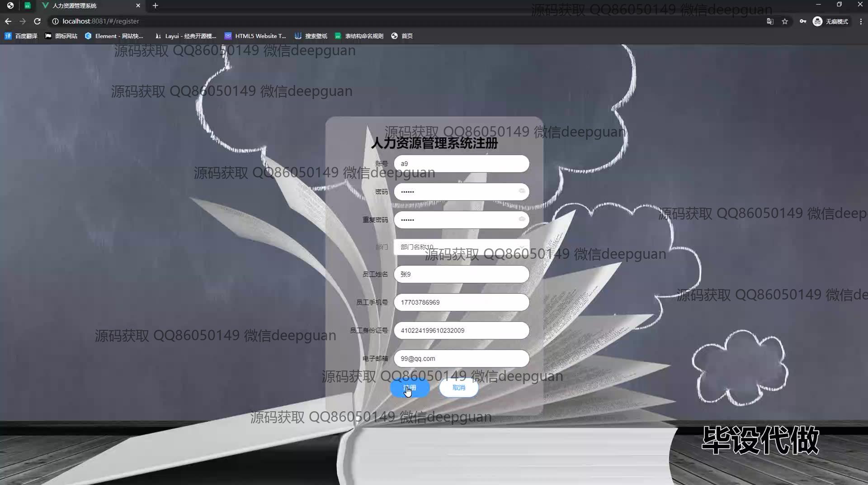Open 搜索壁纸 bookmark
Screen dimensions: 868x485
click(x=311, y=36)
